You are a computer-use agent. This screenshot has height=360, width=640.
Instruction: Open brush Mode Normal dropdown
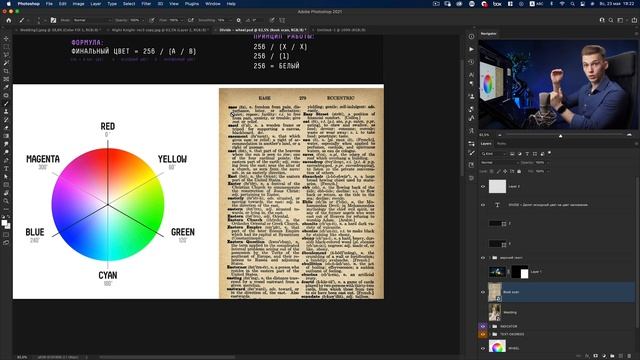coord(92,20)
